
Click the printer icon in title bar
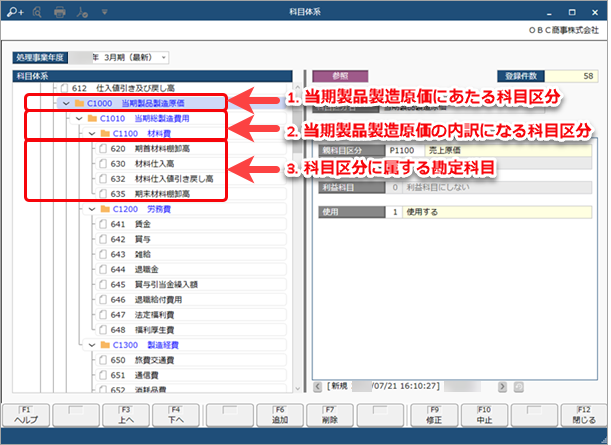tap(60, 12)
